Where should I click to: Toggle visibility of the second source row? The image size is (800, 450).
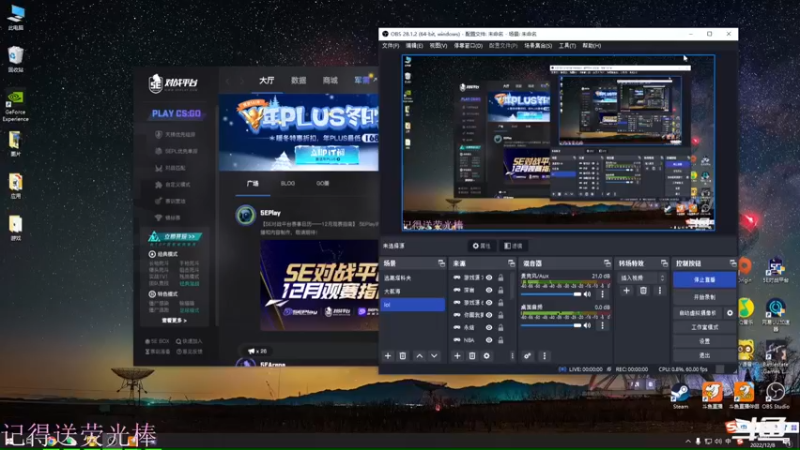point(489,290)
